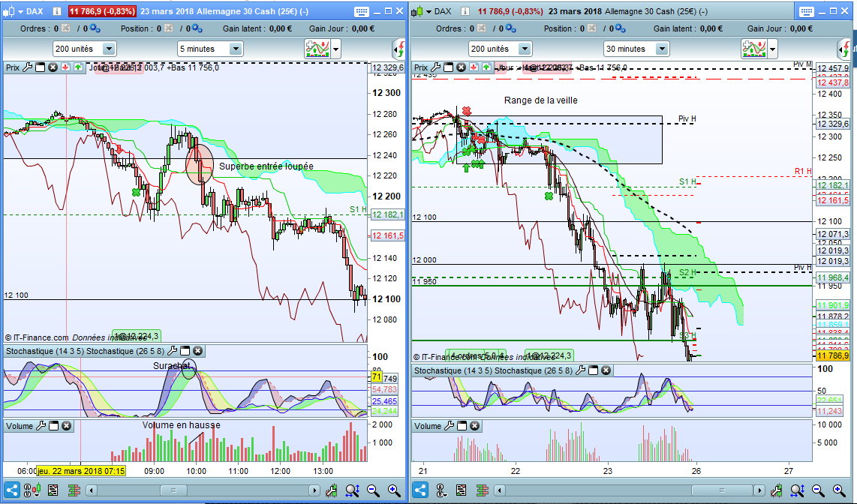Viewport: 857px width, 504px height.
Task: Click red sell arrow on left Prix panel
Action: tap(65, 67)
